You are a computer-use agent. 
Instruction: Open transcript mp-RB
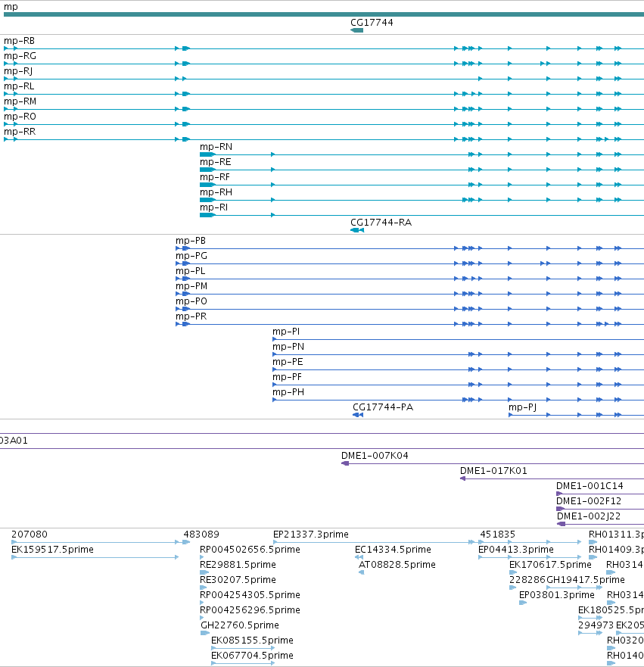click(x=19, y=41)
